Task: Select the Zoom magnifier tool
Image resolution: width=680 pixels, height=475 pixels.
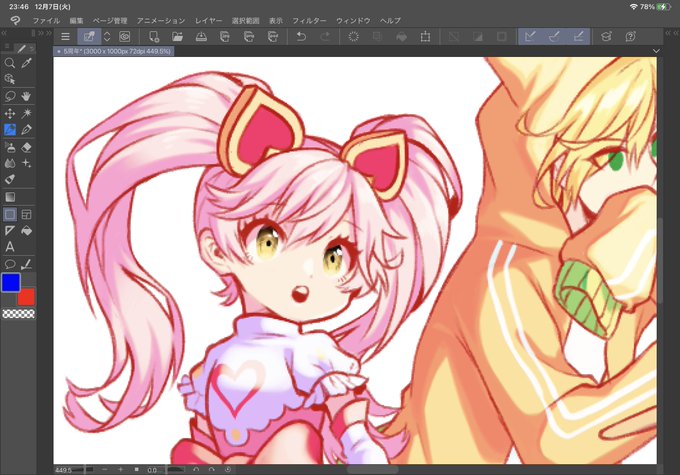Action: (x=10, y=63)
